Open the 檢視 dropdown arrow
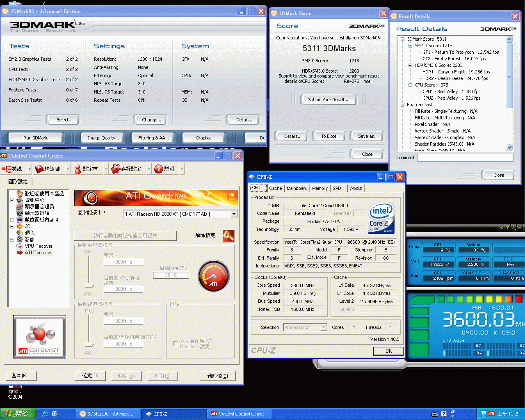Screen dimensions: 525x420 (30, 169)
